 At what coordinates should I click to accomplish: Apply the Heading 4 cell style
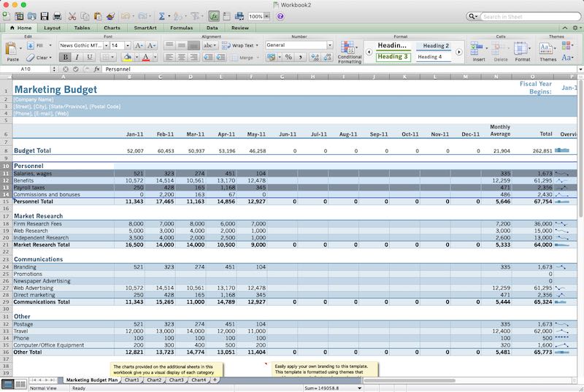point(434,57)
